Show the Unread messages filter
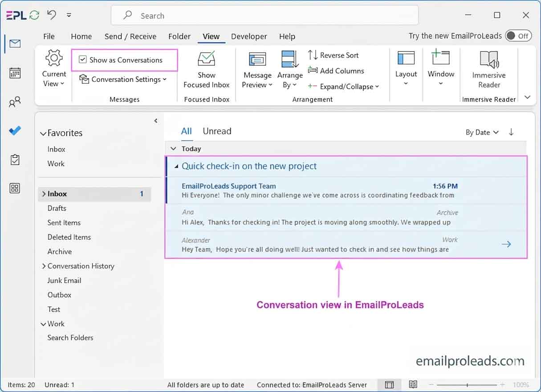 pyautogui.click(x=217, y=131)
